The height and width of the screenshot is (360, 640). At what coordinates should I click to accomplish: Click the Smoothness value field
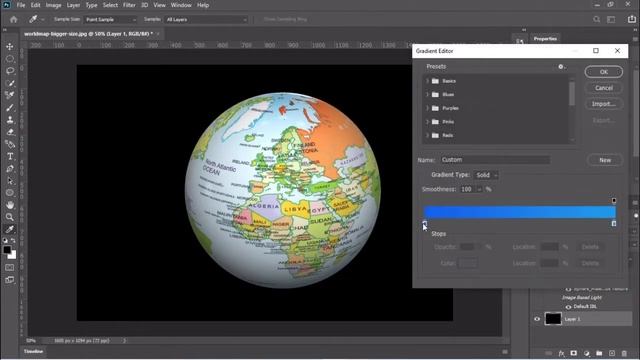click(467, 189)
